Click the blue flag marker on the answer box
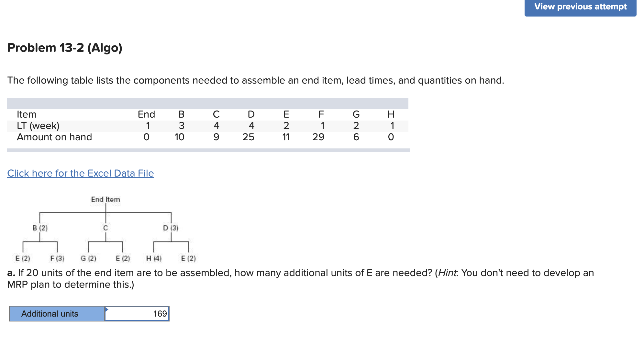This screenshot has width=644, height=361. pyautogui.click(x=107, y=309)
